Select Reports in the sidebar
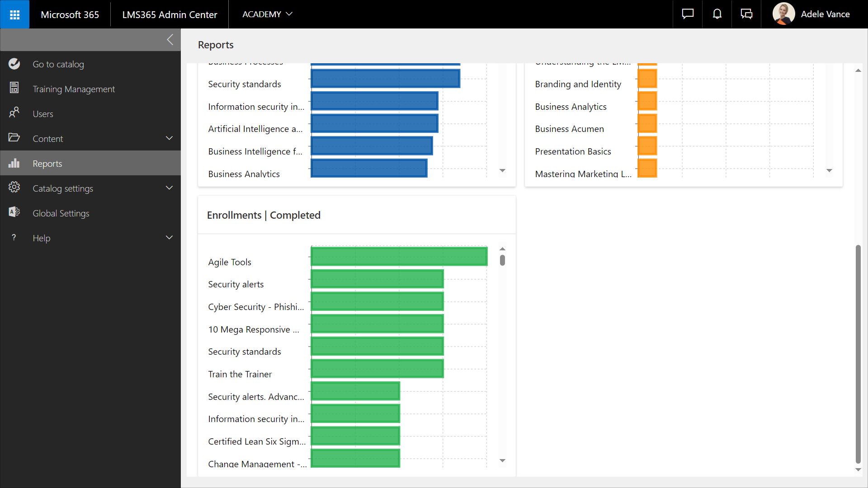The height and width of the screenshot is (488, 868). 47,164
